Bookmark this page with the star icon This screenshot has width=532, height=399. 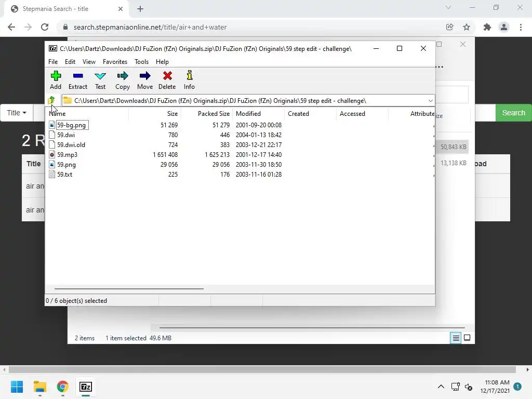(x=467, y=27)
